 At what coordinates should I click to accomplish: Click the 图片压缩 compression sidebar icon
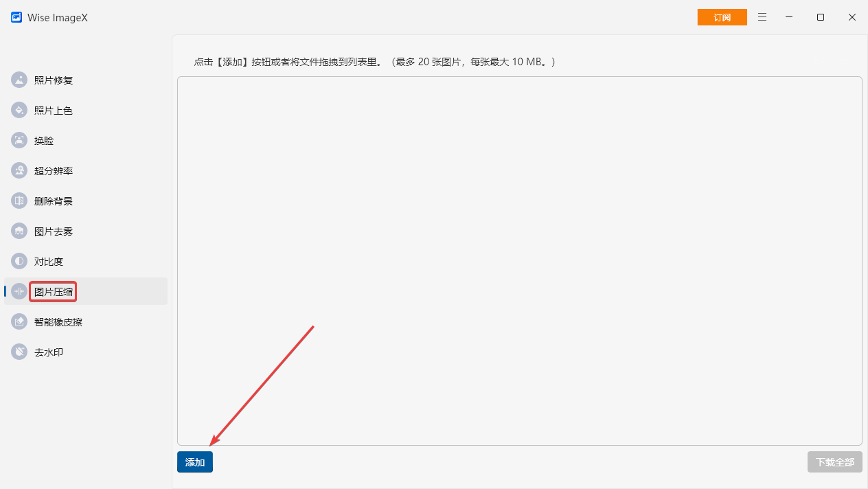pos(19,291)
